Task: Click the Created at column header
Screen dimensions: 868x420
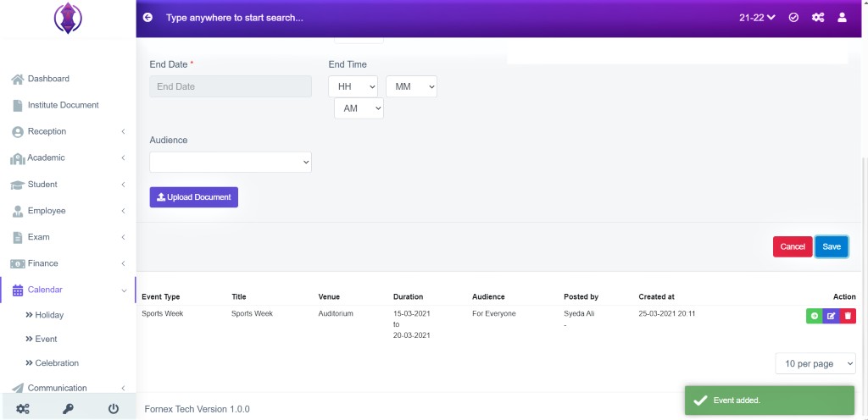Action: click(657, 296)
